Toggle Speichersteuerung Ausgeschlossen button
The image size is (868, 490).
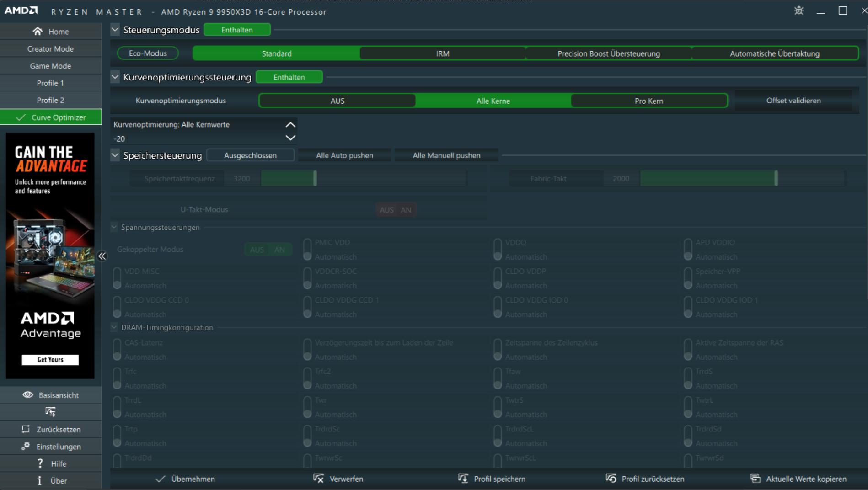[250, 155]
